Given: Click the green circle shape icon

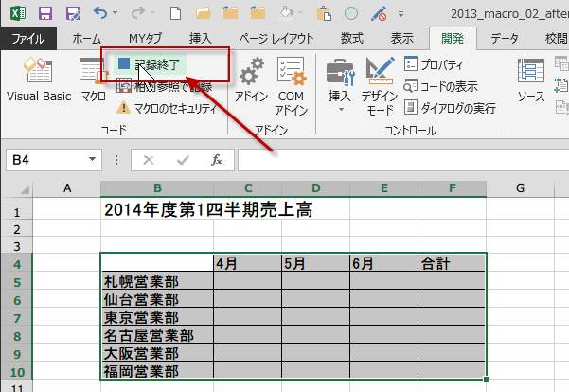Looking at the screenshot, I should (x=351, y=13).
